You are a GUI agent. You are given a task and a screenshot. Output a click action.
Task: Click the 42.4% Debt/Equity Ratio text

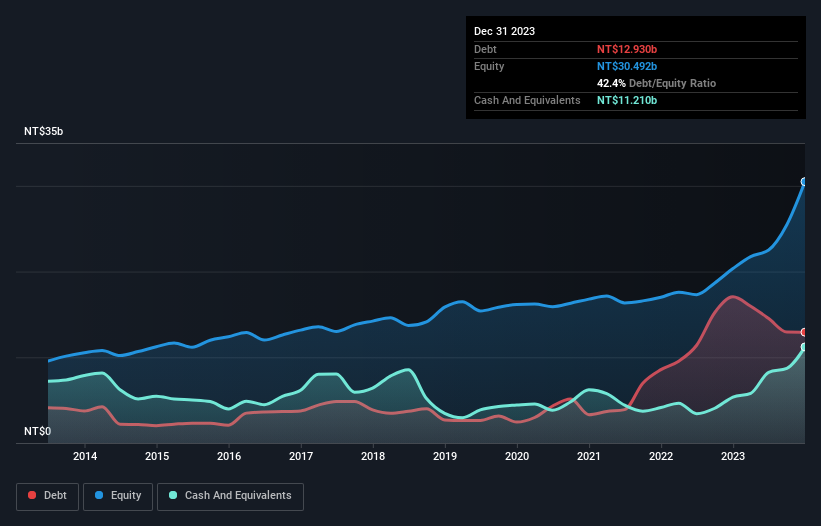(656, 83)
